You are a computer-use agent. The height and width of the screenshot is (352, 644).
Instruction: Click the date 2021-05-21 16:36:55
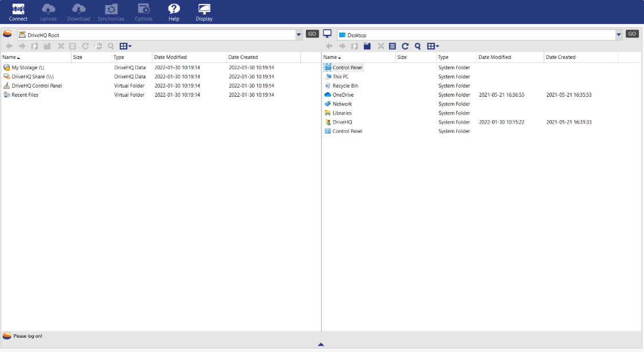[501, 95]
